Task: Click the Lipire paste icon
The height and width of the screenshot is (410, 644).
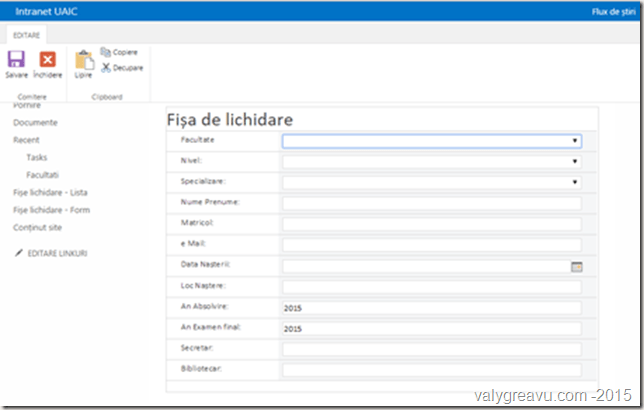Action: 84,60
